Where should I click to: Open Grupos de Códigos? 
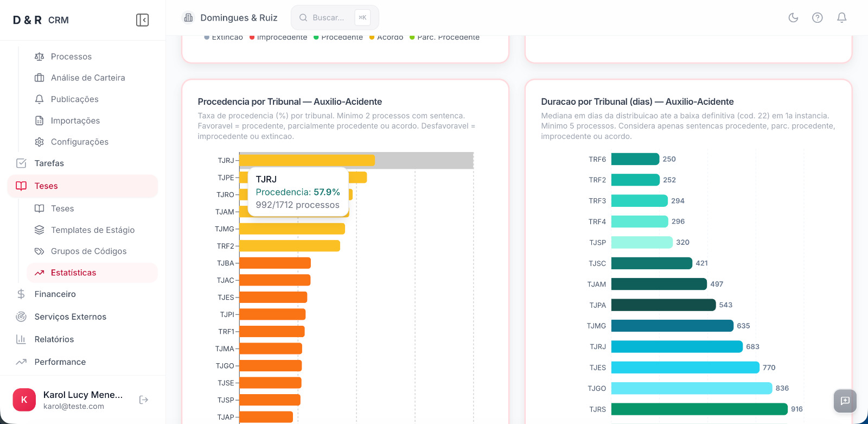point(88,251)
